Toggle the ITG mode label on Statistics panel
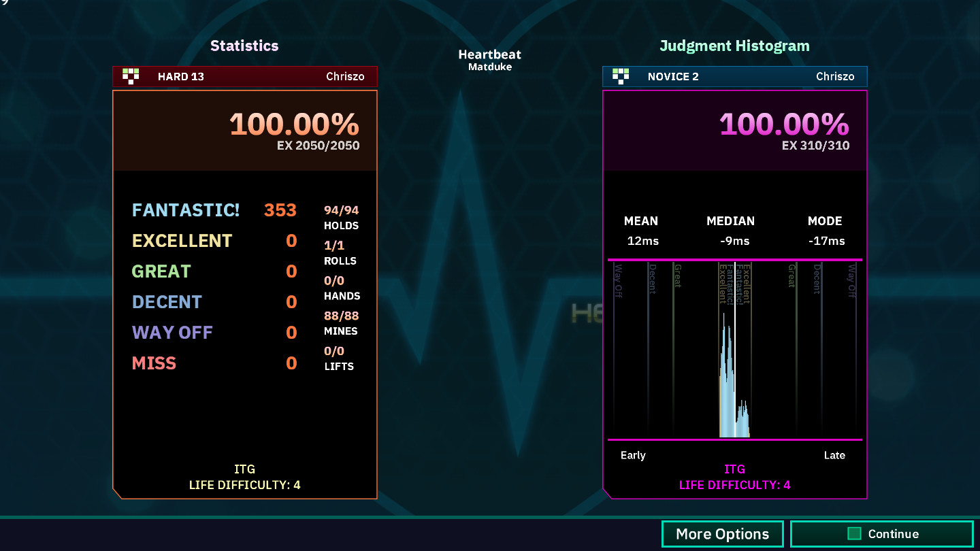This screenshot has height=551, width=980. pos(245,469)
